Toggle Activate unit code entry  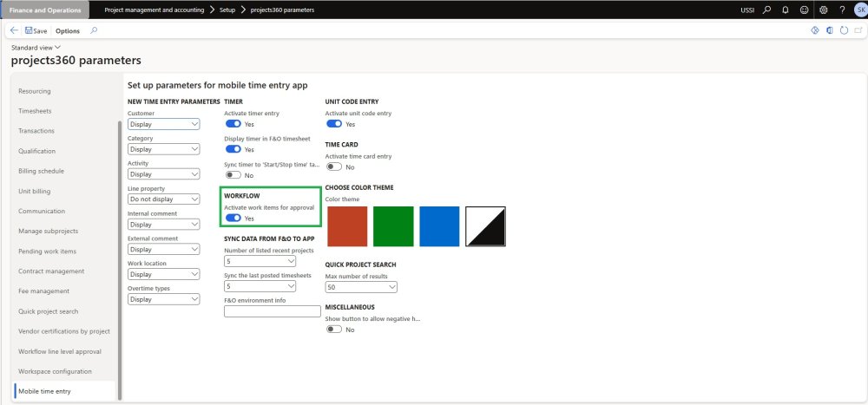(x=334, y=124)
